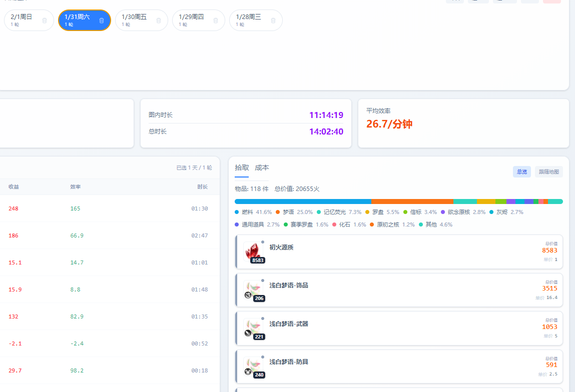Open the 浅白梦语-武器 item icon
Image resolution: width=575 pixels, height=392 pixels.
253,328
